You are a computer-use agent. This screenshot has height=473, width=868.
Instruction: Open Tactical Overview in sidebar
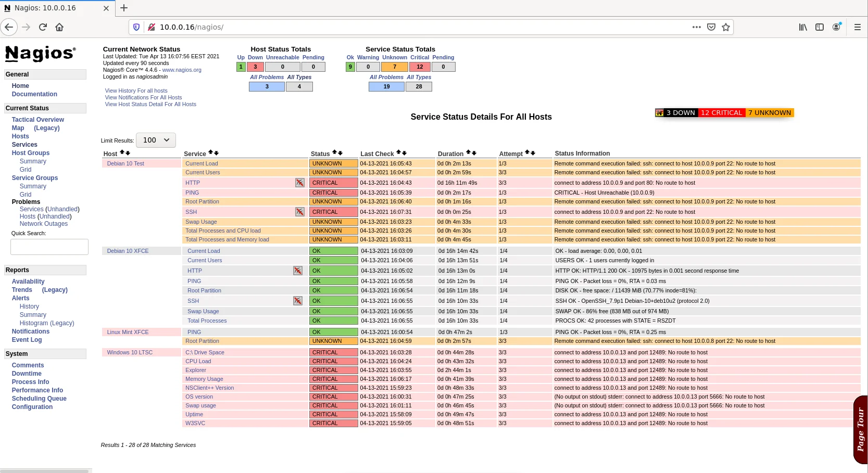pyautogui.click(x=38, y=120)
